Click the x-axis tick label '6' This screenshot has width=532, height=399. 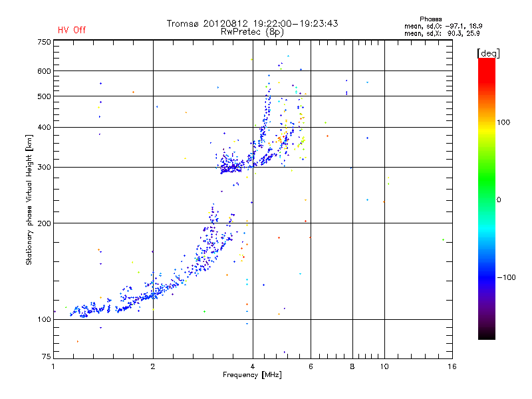tap(311, 366)
